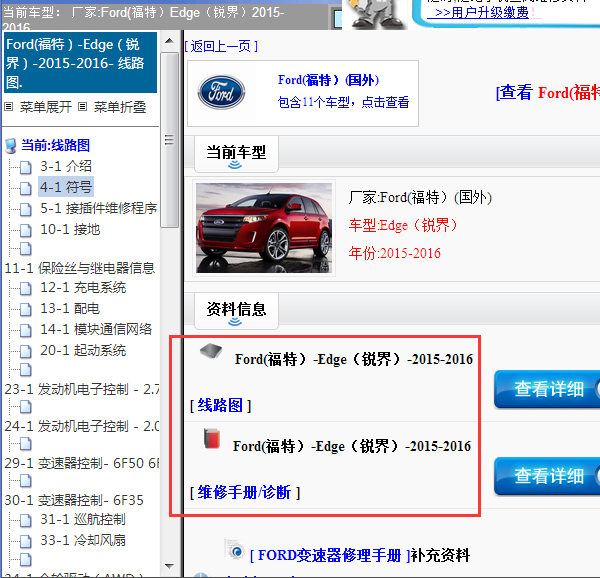Select the 资料信息 tab
The width and height of the screenshot is (600, 578).
tap(236, 311)
